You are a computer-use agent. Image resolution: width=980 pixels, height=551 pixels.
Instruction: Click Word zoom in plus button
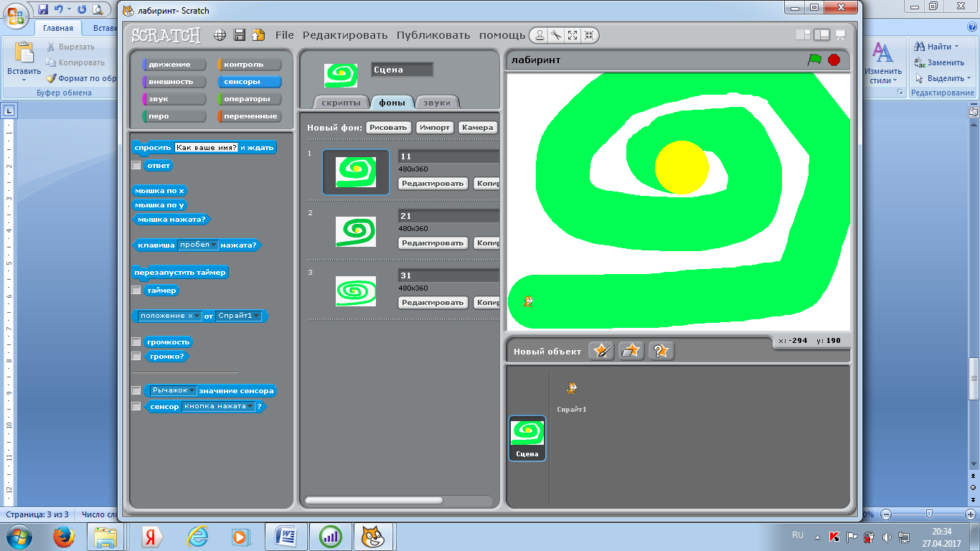[972, 514]
